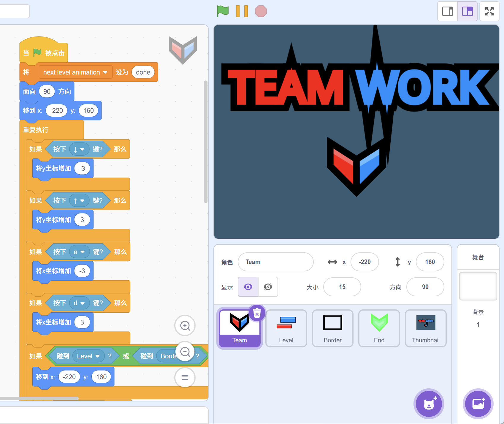
Task: Delete the Team sprite with trash icon
Action: click(x=257, y=313)
